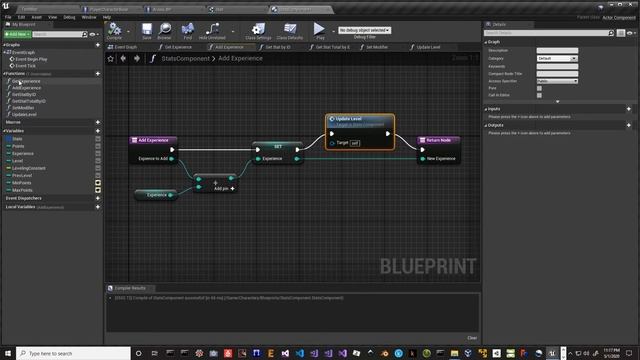Add a new function with Functions plus icon
The height and width of the screenshot is (360, 640).
[98, 74]
